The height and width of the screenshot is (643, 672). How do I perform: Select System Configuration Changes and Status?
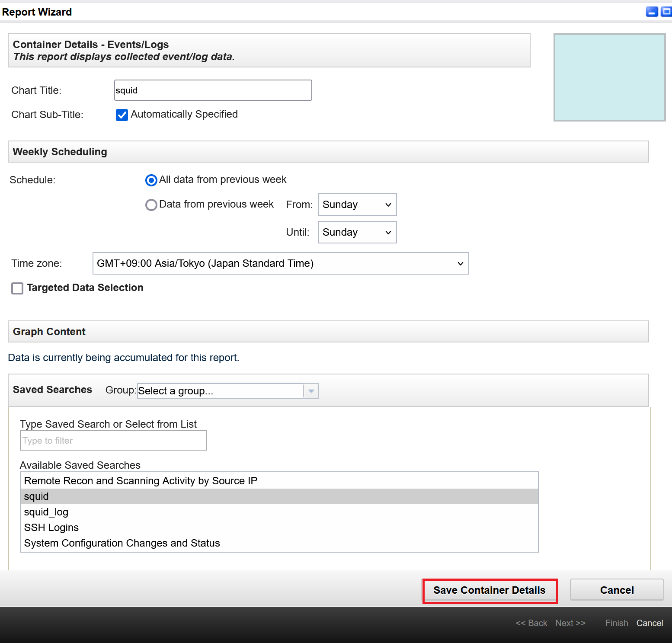(x=279, y=543)
